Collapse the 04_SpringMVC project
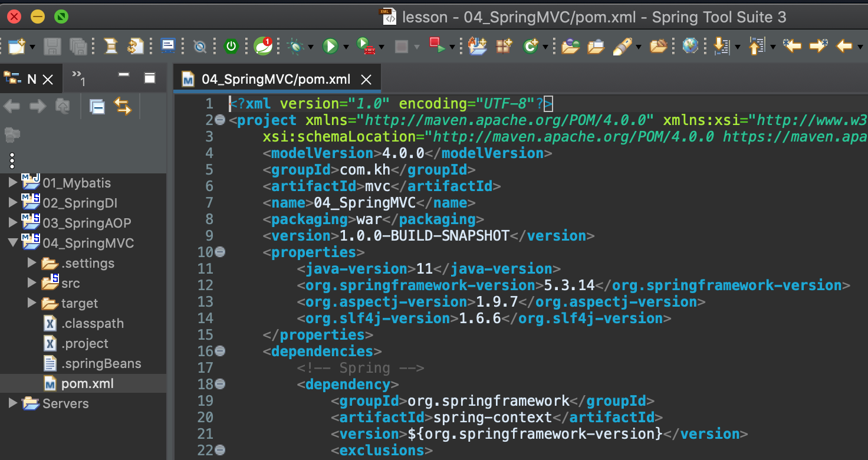868x460 pixels. [x=13, y=244]
